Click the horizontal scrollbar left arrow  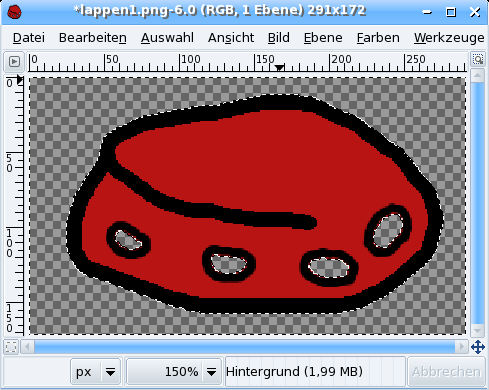(27, 347)
